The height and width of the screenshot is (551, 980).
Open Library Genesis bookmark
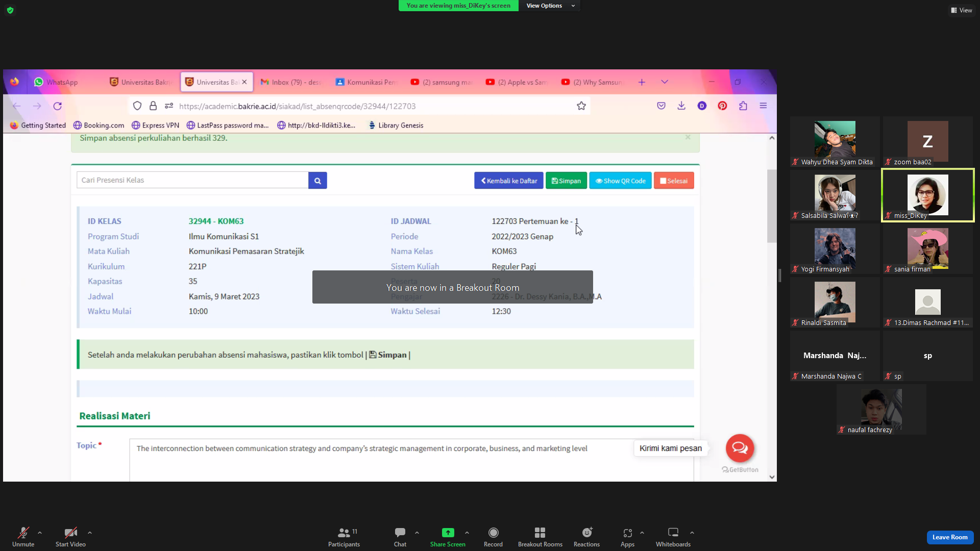[396, 126]
